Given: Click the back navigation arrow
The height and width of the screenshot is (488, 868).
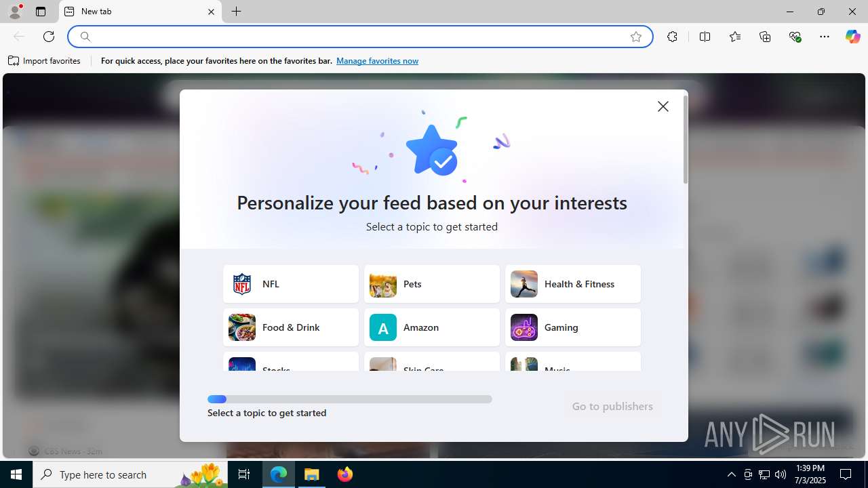Looking at the screenshot, I should pyautogui.click(x=19, y=37).
